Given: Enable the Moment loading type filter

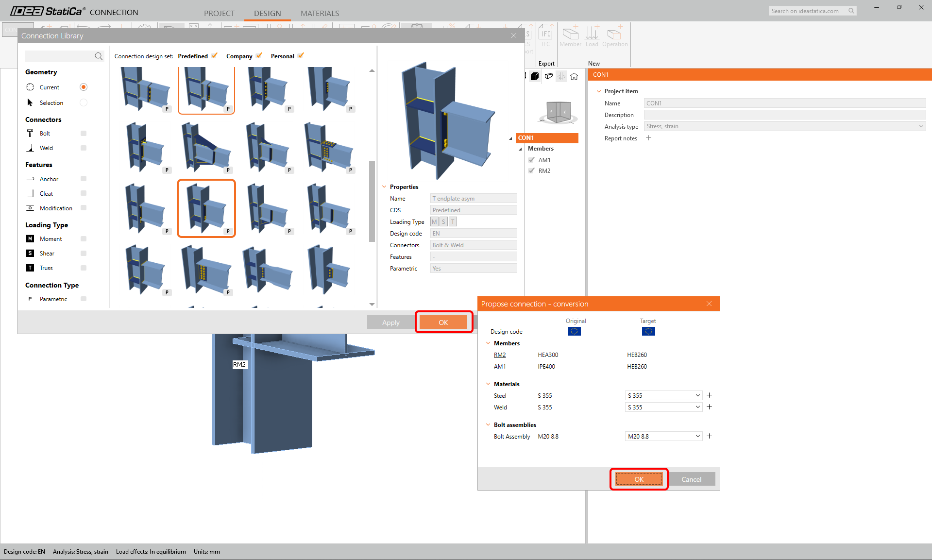Looking at the screenshot, I should click(84, 239).
